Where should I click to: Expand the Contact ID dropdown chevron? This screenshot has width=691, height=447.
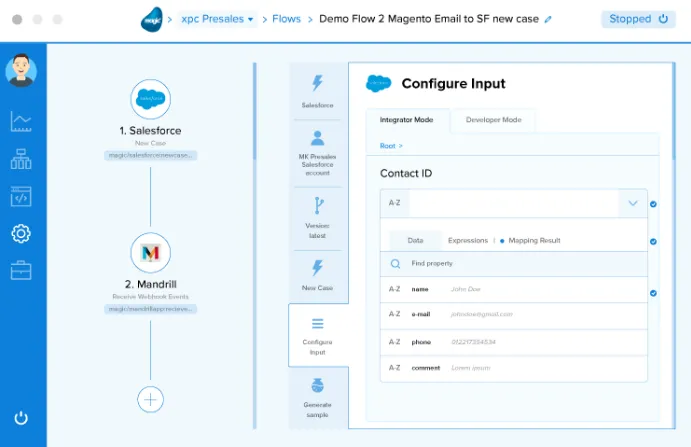(633, 203)
